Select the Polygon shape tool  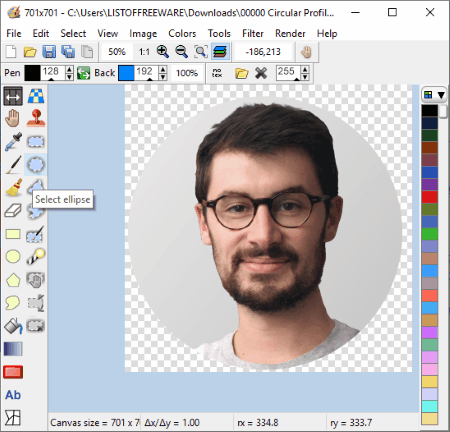[x=13, y=280]
